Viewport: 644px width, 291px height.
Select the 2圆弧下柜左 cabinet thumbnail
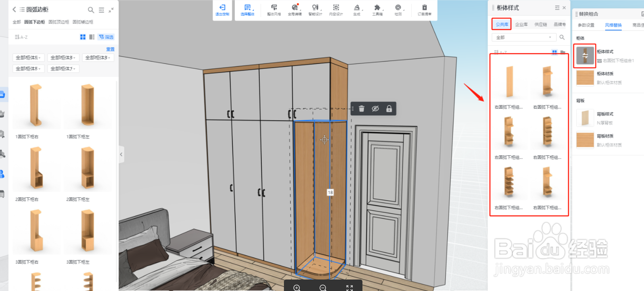(x=87, y=168)
